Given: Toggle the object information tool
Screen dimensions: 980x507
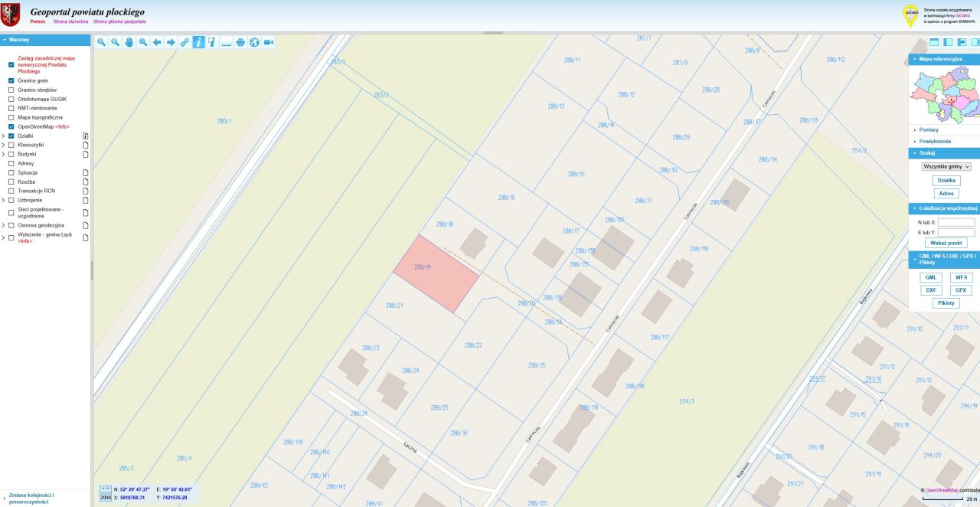Looking at the screenshot, I should coord(198,42).
